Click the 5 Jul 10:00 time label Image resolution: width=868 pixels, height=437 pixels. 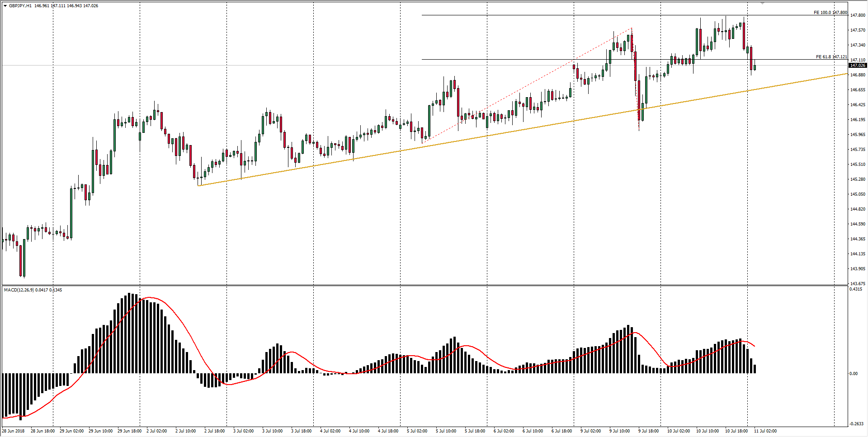pos(446,431)
